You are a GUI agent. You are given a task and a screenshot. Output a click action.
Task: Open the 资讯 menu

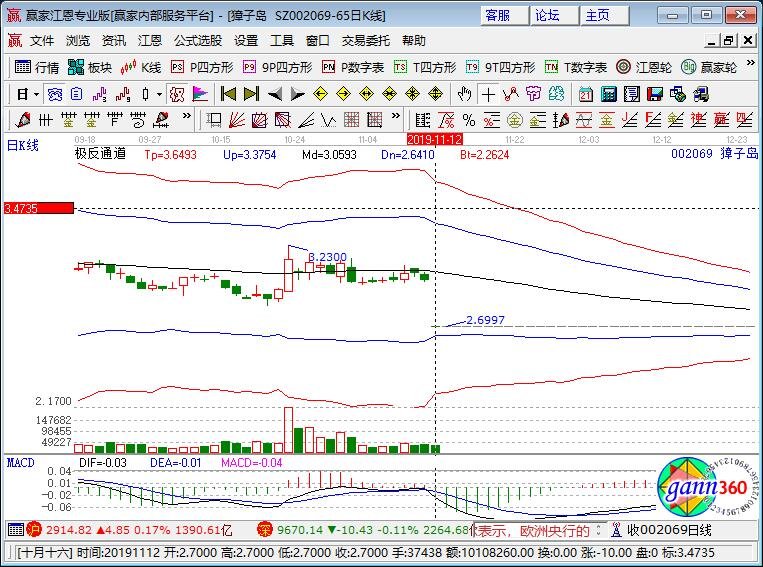(x=114, y=41)
